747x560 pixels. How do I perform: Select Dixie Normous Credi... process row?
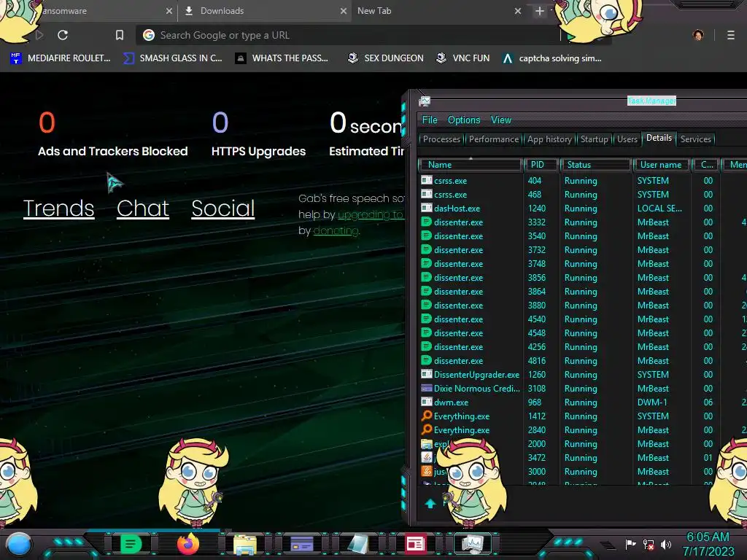point(581,389)
